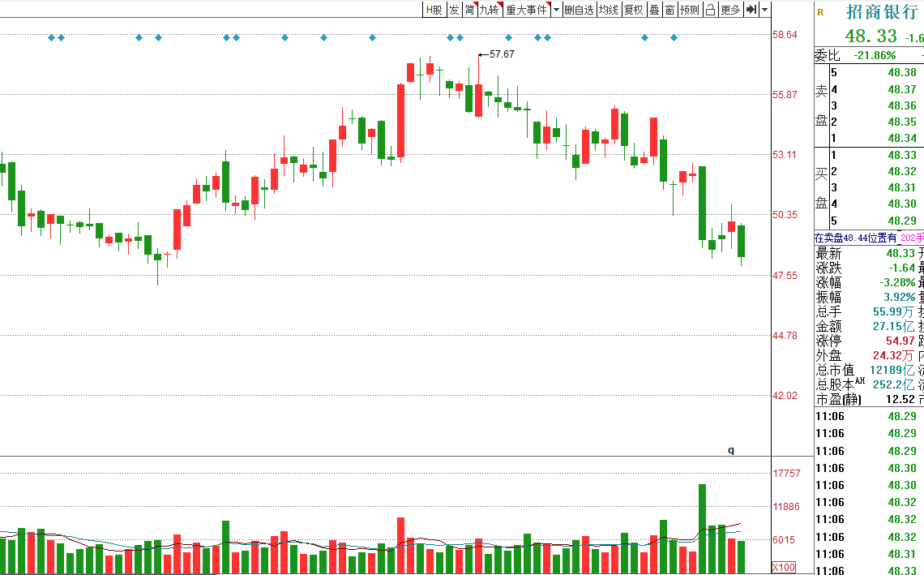Click the 总手 value 55.99万
This screenshot has width=924, height=575.
pyautogui.click(x=893, y=312)
